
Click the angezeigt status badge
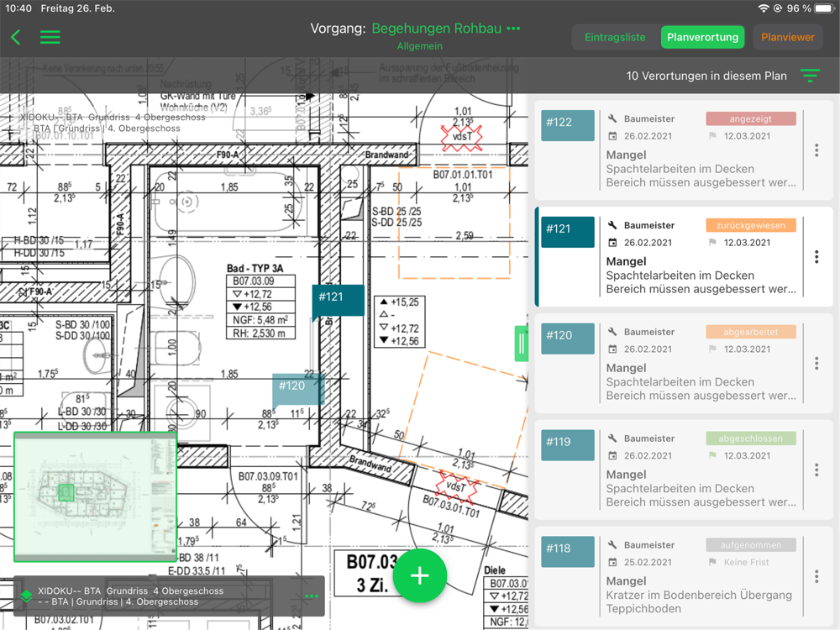(x=750, y=119)
